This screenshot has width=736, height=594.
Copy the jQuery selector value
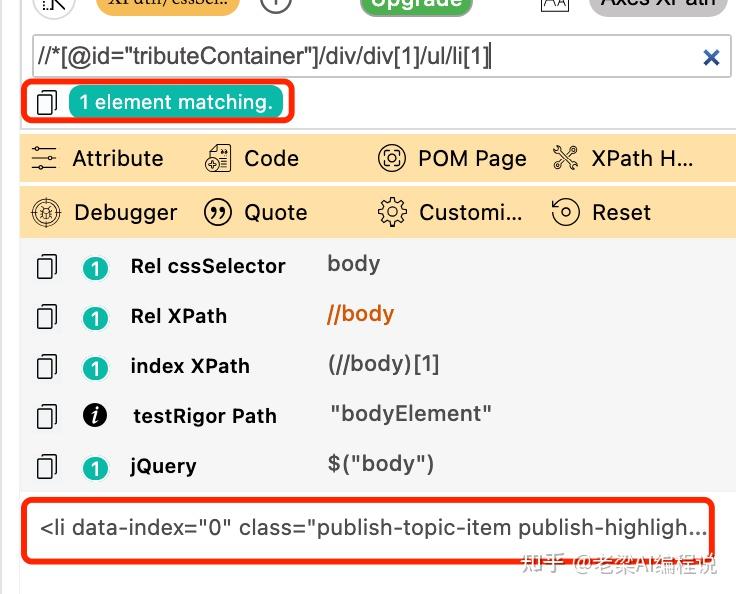pos(46,466)
